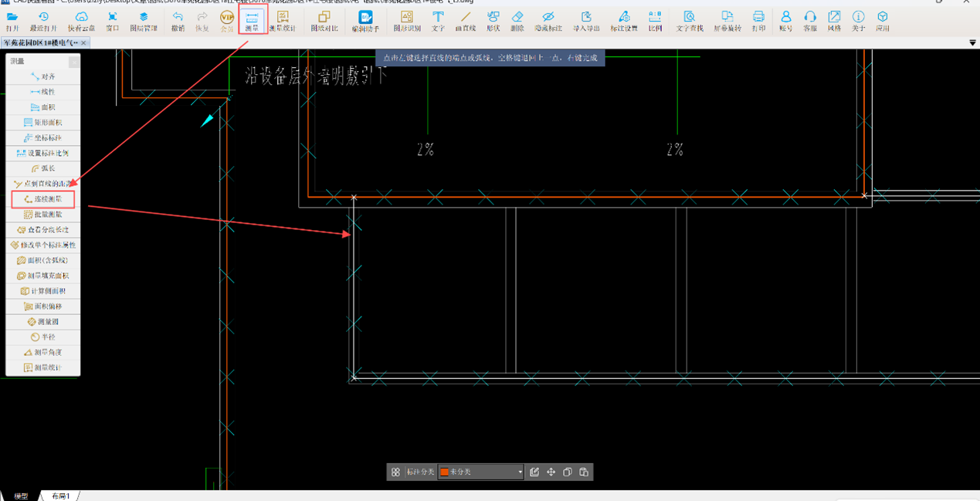980x501 pixels.
Task: Open 图层管理 layer manager
Action: (144, 21)
